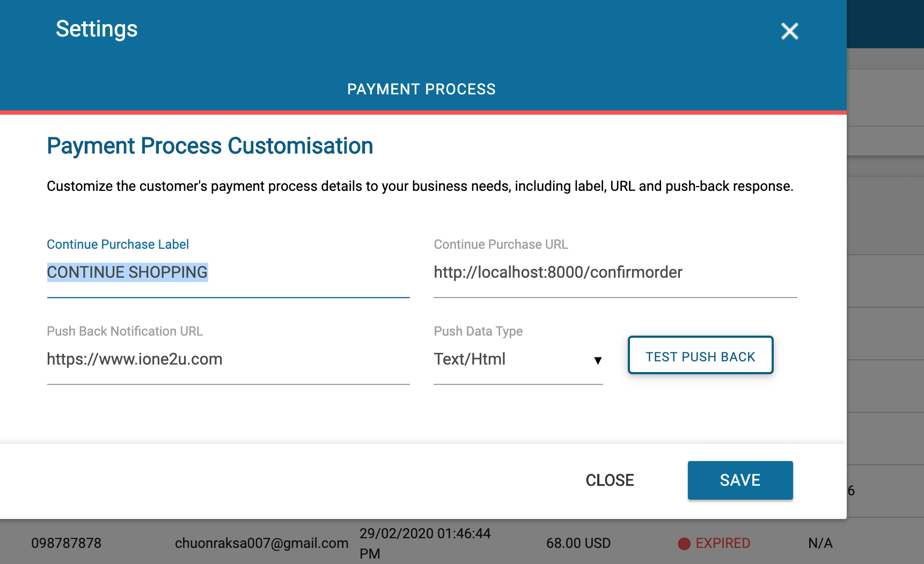Select the 68.00 USD amount cell
924x564 pixels.
[578, 544]
